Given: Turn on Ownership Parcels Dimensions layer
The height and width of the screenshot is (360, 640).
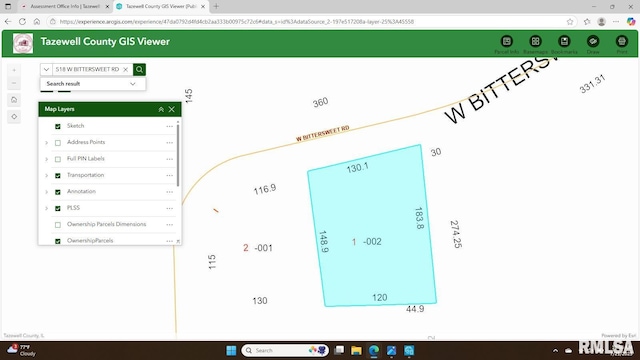Looking at the screenshot, I should [58, 225].
